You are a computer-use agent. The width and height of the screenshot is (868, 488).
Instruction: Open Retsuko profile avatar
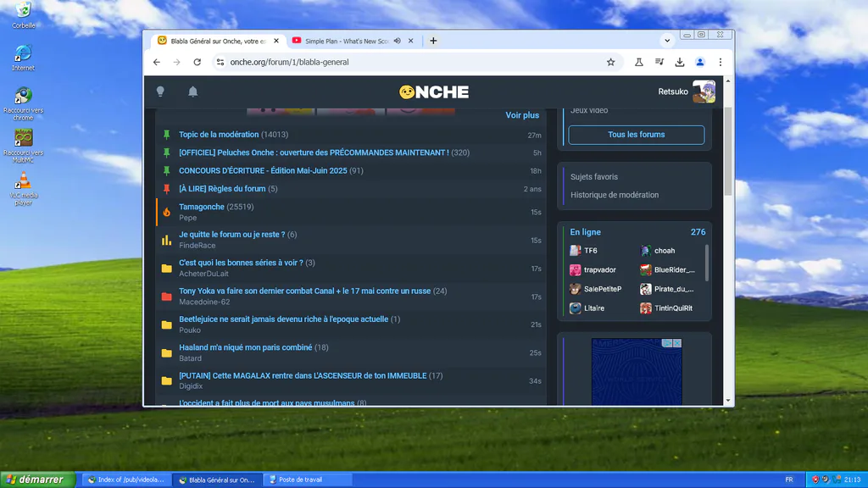pos(704,91)
